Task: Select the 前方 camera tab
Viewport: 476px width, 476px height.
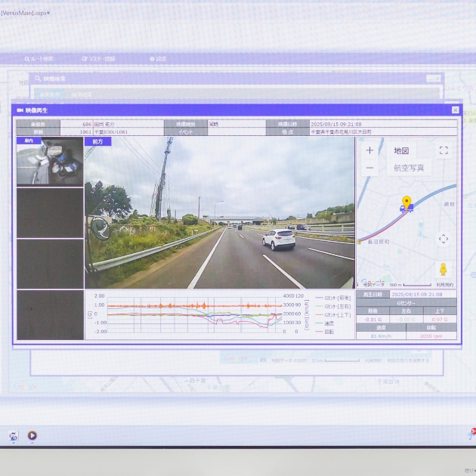Action: pyautogui.click(x=97, y=141)
